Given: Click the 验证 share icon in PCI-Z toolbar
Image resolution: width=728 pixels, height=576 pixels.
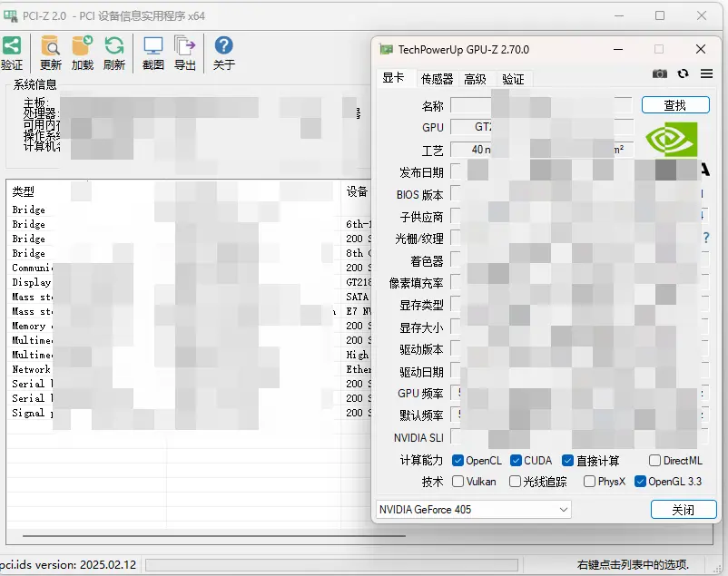Looking at the screenshot, I should pos(11,46).
